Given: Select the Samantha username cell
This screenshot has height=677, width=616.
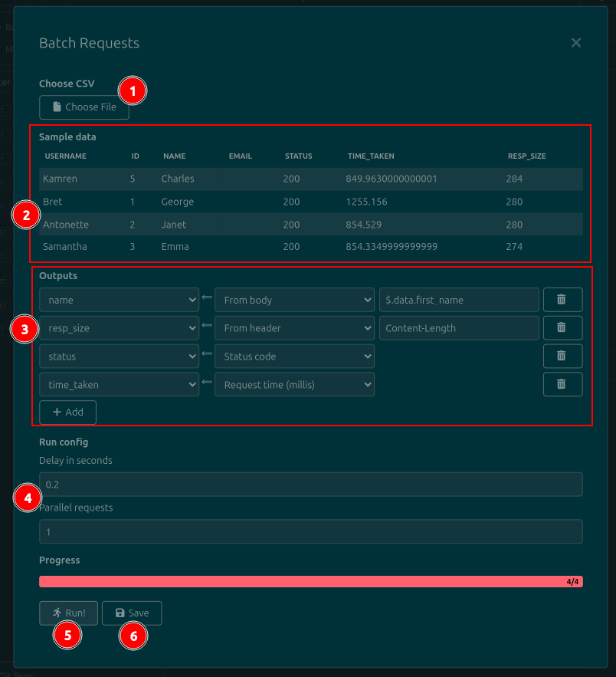Looking at the screenshot, I should (x=64, y=247).
